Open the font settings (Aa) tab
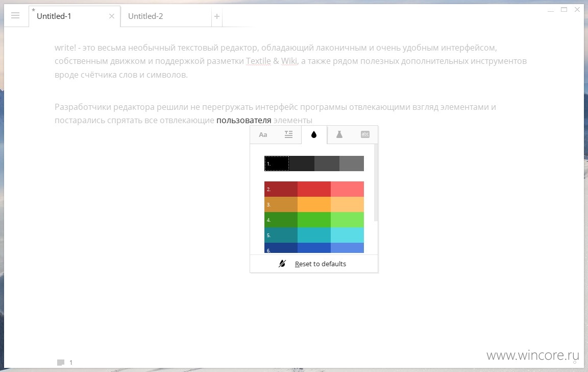Viewport: 588px width, 372px height. click(263, 134)
